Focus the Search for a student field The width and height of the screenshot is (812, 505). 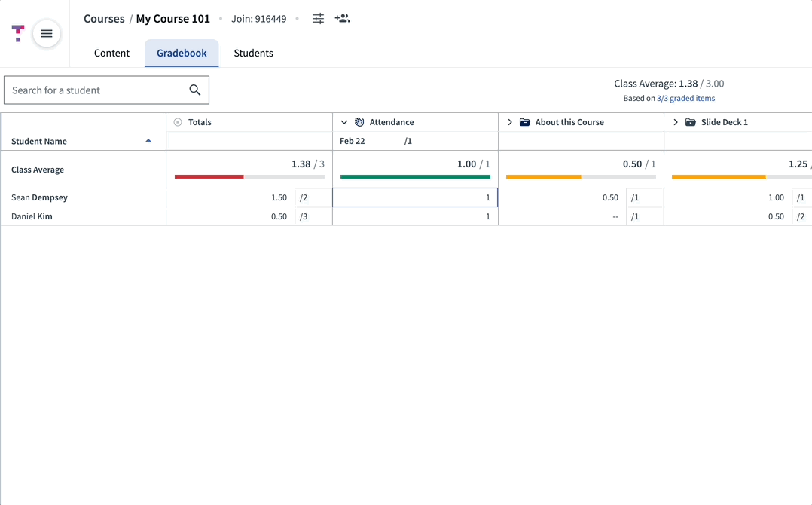tap(107, 90)
